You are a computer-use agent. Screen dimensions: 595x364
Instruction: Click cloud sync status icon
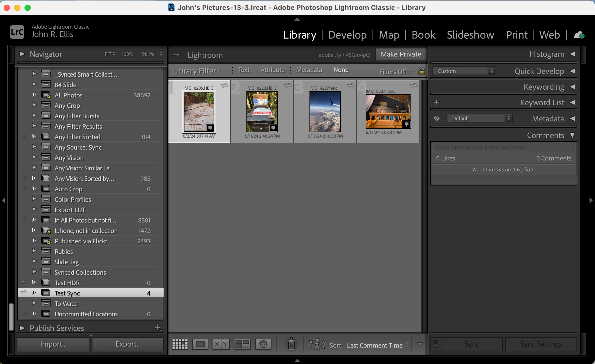[579, 35]
